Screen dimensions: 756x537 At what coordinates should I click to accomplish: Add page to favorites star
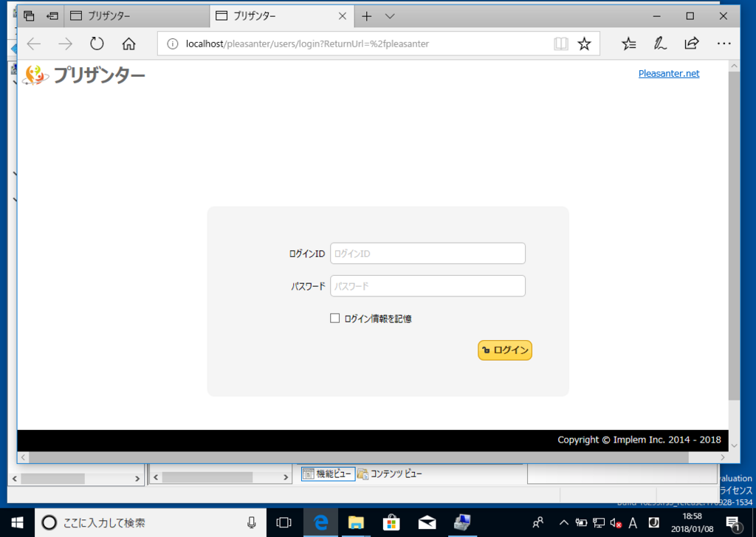585,44
